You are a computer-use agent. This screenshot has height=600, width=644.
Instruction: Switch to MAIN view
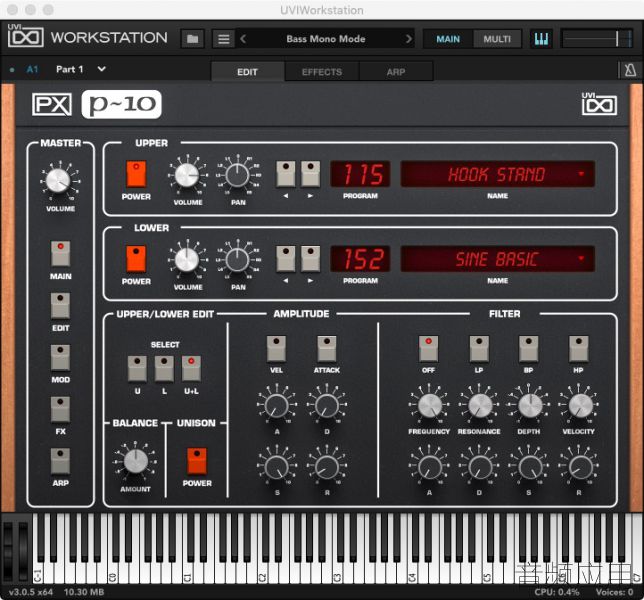448,39
